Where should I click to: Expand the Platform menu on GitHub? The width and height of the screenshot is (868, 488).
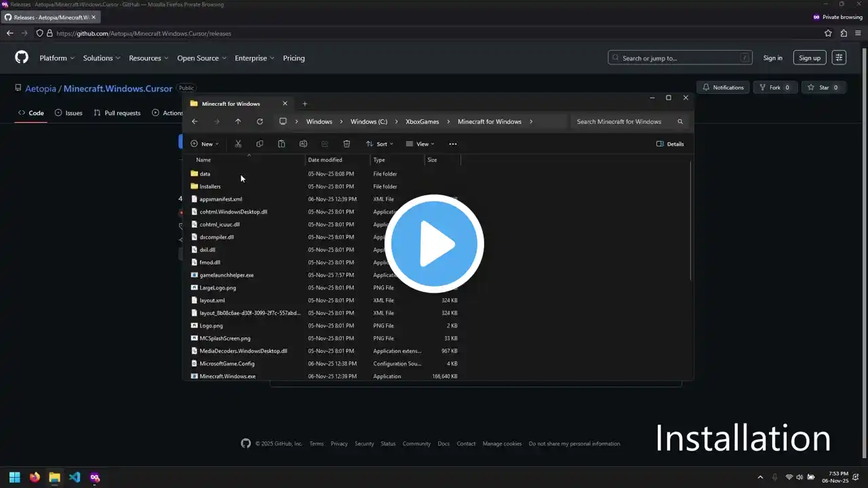tap(57, 58)
